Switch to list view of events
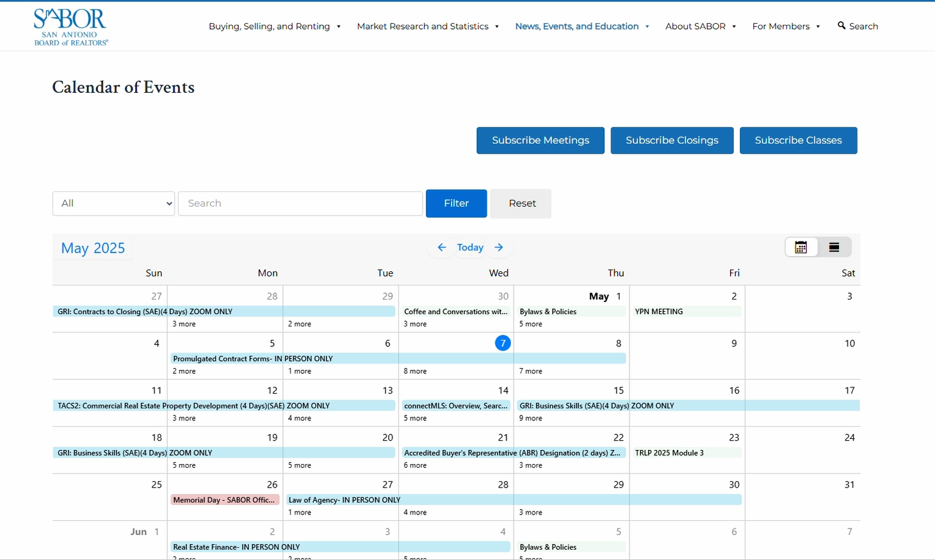 834,248
